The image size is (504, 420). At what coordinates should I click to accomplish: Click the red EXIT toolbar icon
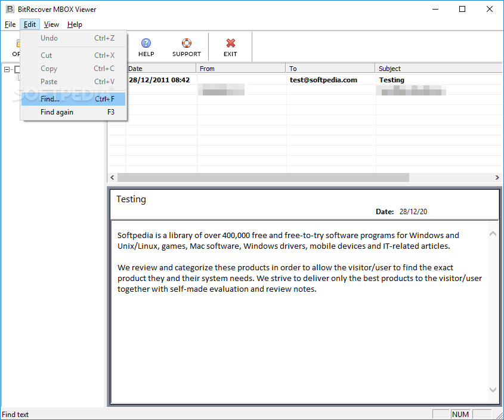coord(230,43)
